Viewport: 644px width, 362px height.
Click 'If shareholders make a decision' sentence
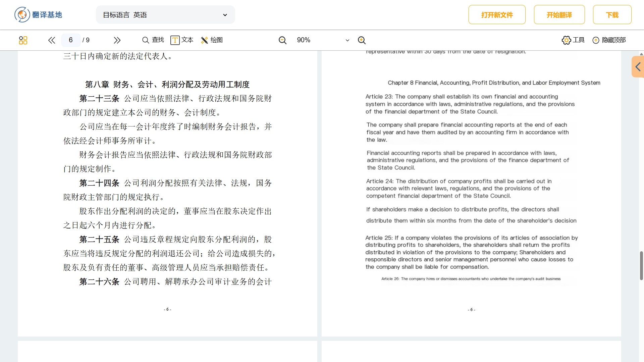coord(471,215)
